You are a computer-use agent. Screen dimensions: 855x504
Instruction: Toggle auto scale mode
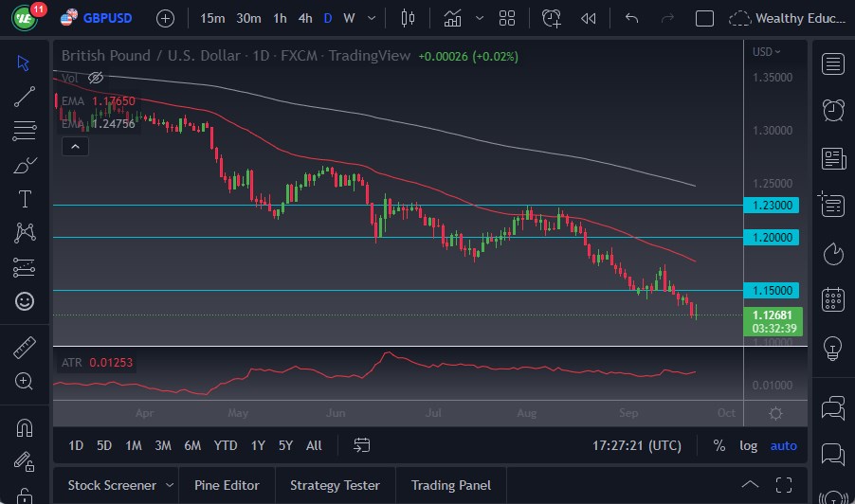[783, 445]
